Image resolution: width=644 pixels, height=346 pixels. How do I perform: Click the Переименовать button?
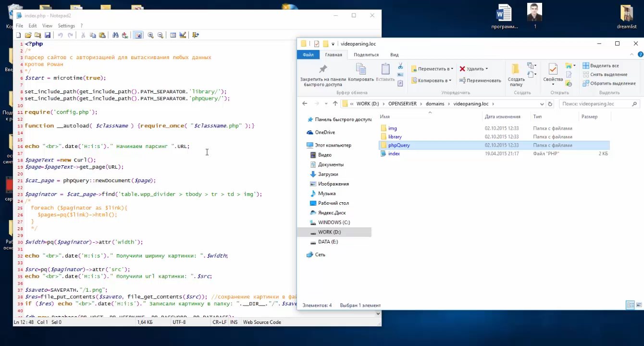480,80
